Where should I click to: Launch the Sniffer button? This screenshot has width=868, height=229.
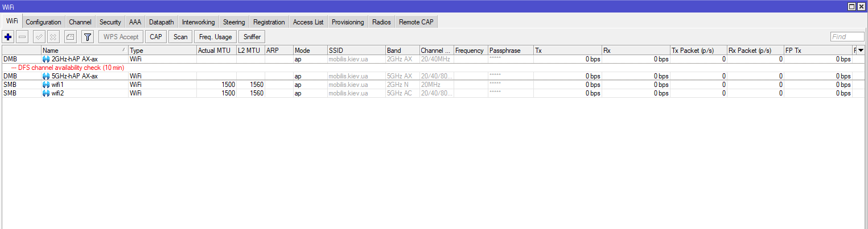(x=252, y=37)
